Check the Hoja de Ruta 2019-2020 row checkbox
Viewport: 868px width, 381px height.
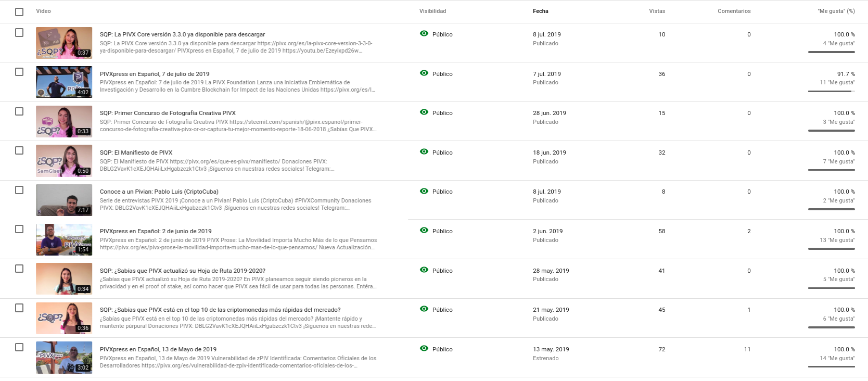[x=19, y=269]
